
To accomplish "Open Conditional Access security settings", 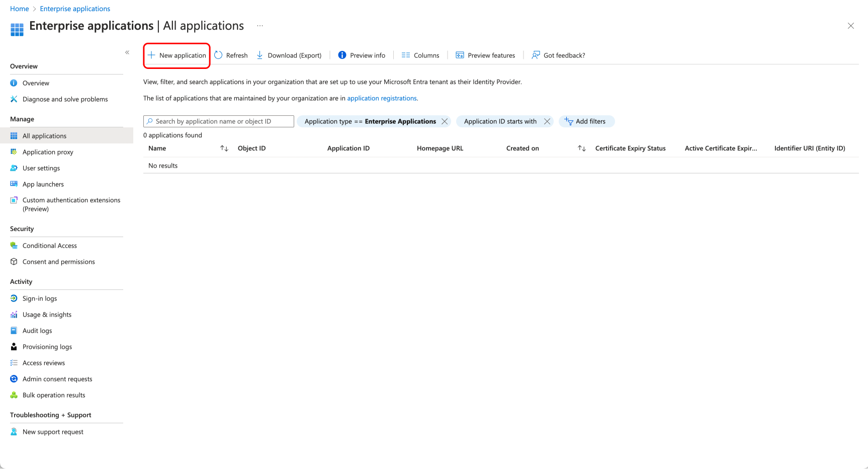I will click(49, 246).
